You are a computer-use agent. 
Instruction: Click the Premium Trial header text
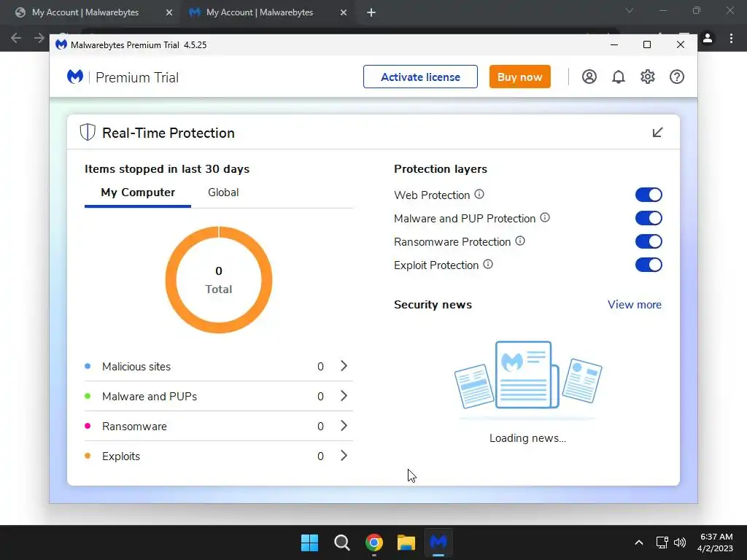137,77
